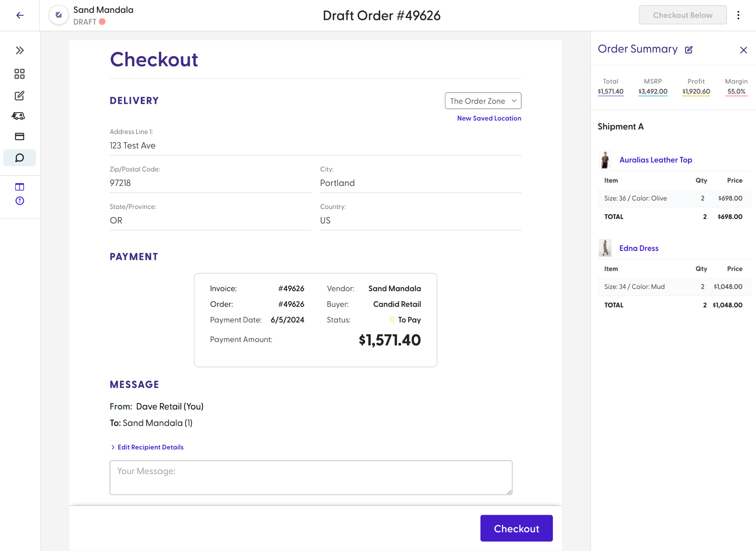Click the Sand Mandala brand logo
The width and height of the screenshot is (756, 551).
[59, 15]
